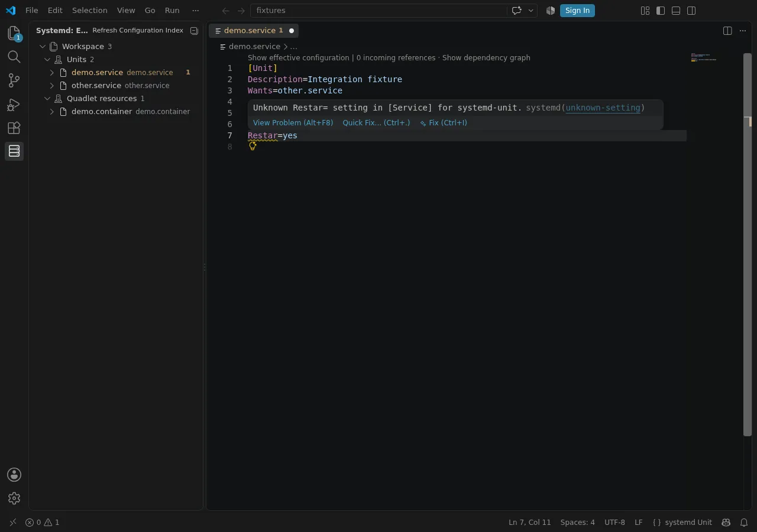Click the UTF-8 encoding status
The image size is (757, 532).
point(615,523)
